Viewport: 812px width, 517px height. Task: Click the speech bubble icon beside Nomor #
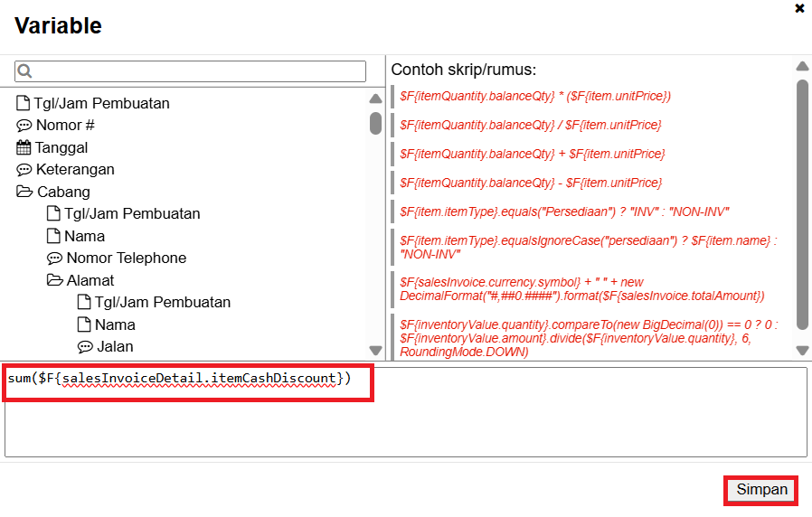tap(24, 126)
